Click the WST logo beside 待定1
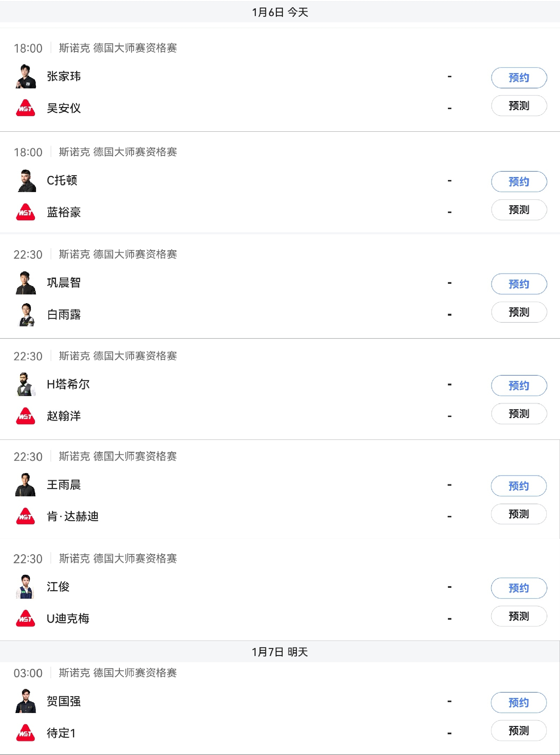Viewport: 560px width, 755px height. [25, 733]
